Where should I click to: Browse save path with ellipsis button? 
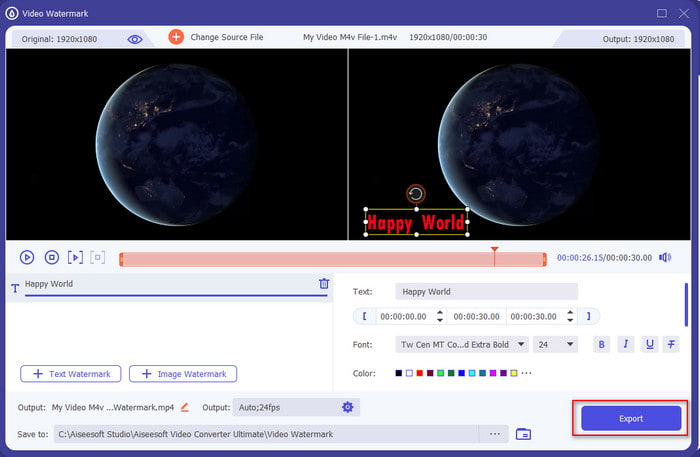493,434
